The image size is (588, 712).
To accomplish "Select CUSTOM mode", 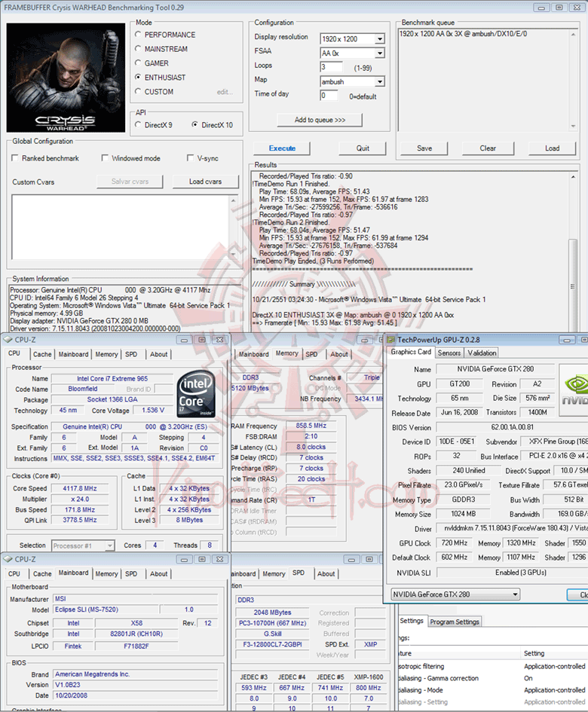I will coord(138,91).
